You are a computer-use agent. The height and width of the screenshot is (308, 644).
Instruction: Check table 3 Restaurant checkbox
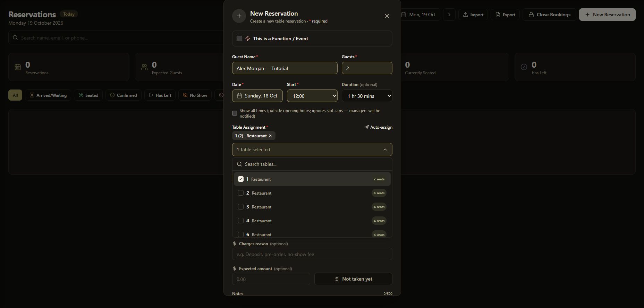(x=241, y=207)
